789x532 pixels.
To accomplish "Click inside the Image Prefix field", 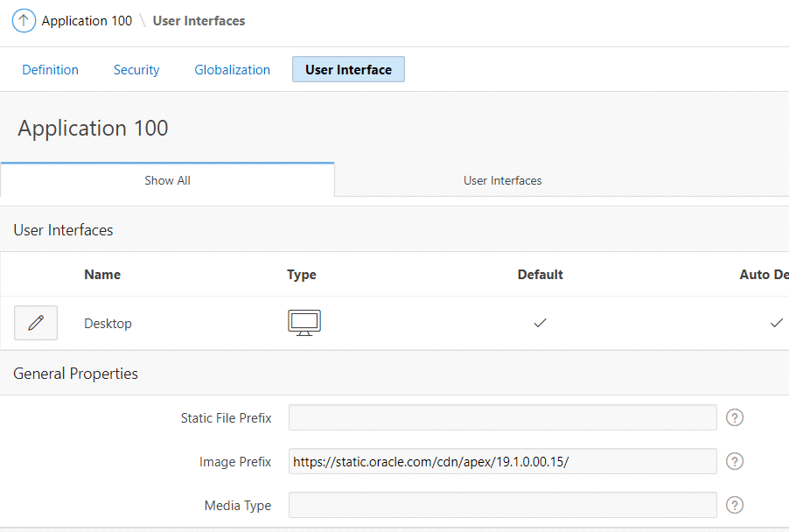I will pos(502,461).
